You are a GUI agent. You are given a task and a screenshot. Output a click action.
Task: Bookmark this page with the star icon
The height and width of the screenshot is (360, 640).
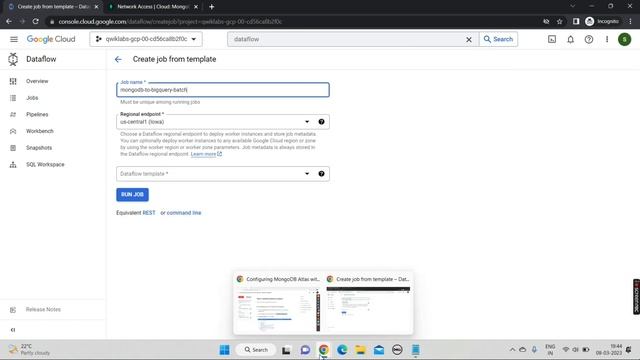[560, 21]
